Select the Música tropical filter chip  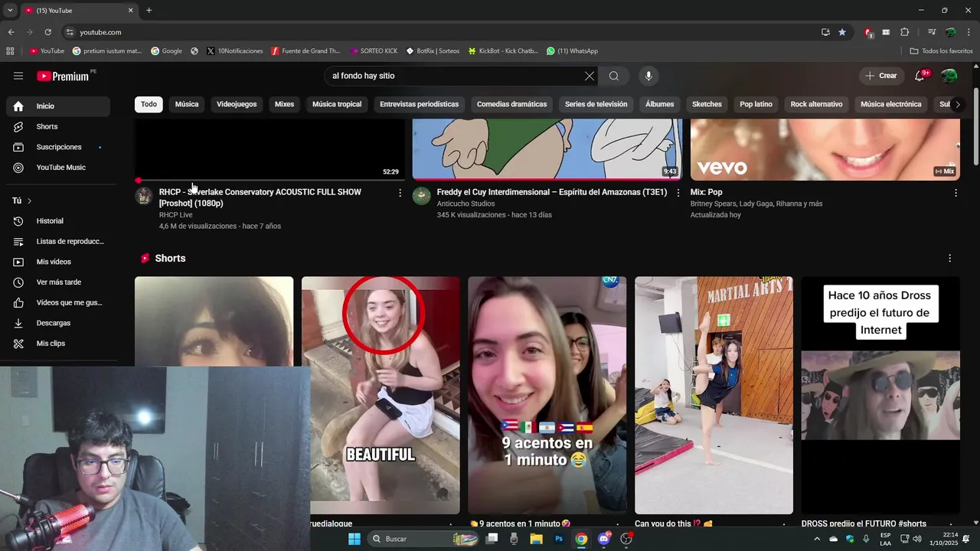(337, 104)
